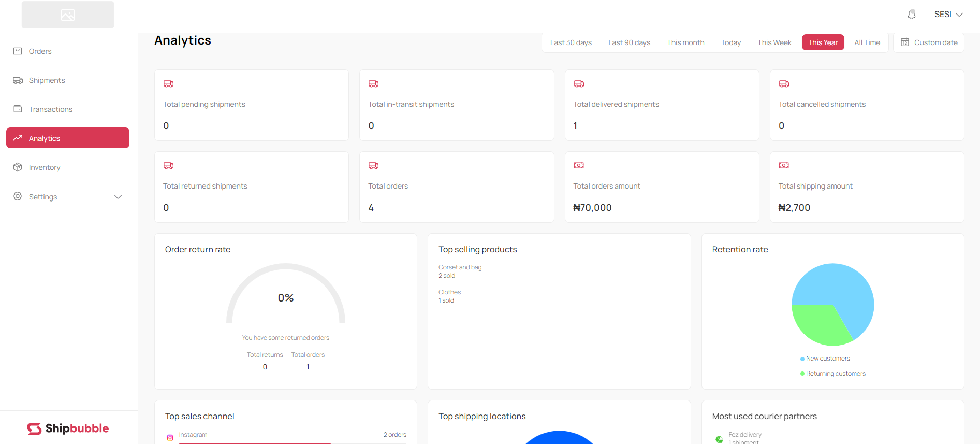Click the Analytics page heading
Image resolution: width=980 pixels, height=444 pixels.
[183, 40]
